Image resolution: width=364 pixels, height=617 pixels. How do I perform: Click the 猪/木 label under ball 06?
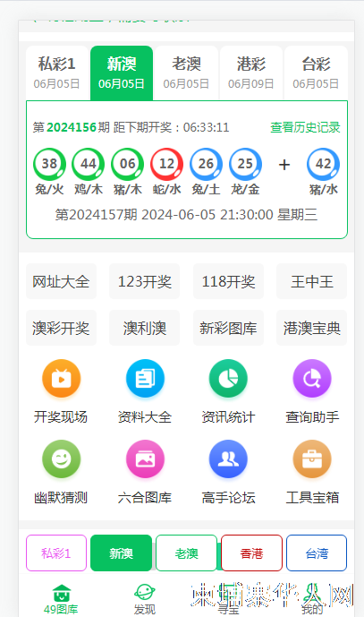pyautogui.click(x=127, y=190)
